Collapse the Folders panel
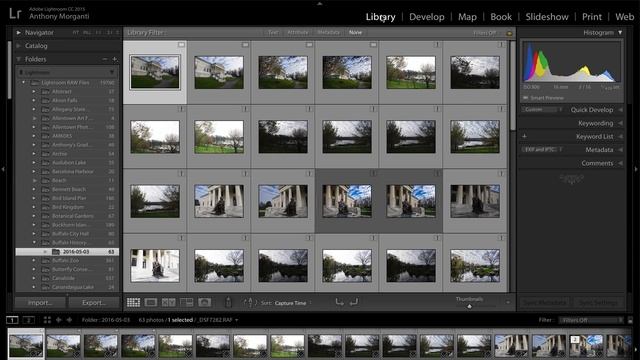This screenshot has height=360, width=640. click(x=18, y=59)
